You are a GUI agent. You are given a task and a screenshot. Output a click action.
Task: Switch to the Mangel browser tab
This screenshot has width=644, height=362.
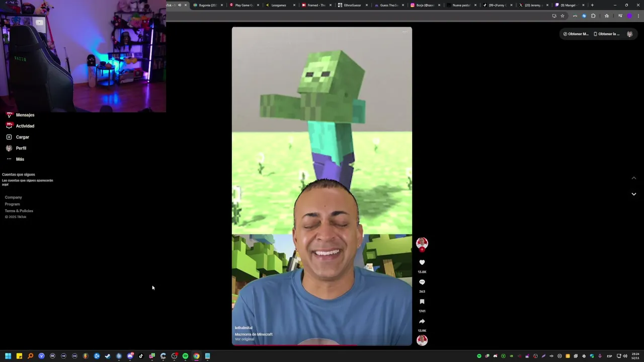(x=570, y=5)
